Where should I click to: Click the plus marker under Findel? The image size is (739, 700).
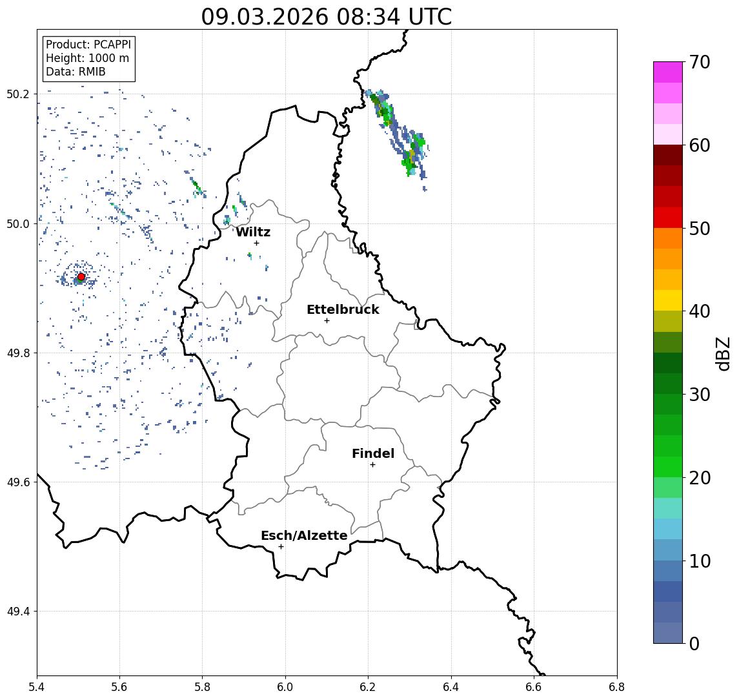372,465
